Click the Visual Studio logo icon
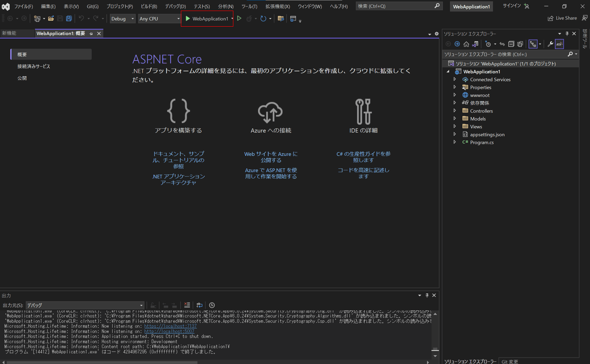This screenshot has width=590, height=364. click(x=6, y=6)
